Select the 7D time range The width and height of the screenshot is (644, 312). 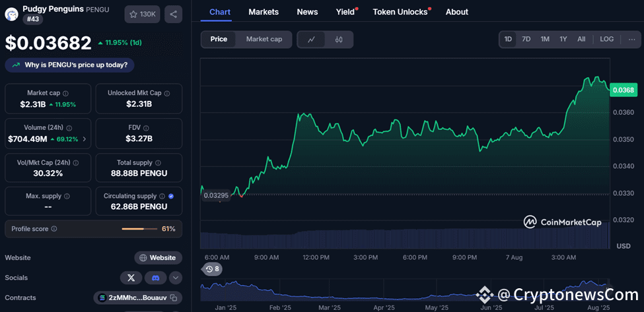pyautogui.click(x=526, y=40)
